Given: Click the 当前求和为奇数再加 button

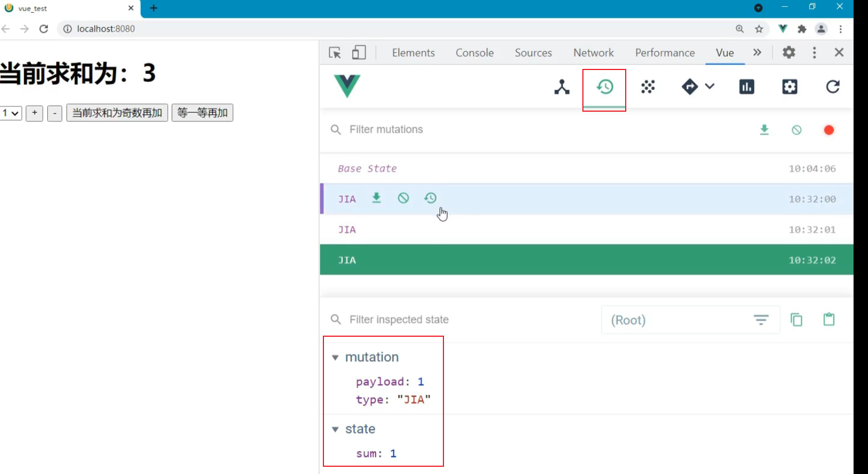Looking at the screenshot, I should (117, 113).
